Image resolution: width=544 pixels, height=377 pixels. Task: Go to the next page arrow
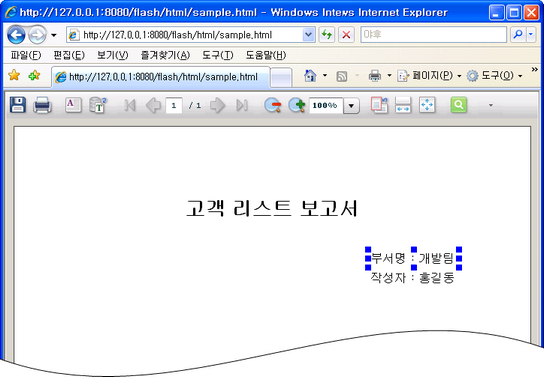(x=218, y=105)
